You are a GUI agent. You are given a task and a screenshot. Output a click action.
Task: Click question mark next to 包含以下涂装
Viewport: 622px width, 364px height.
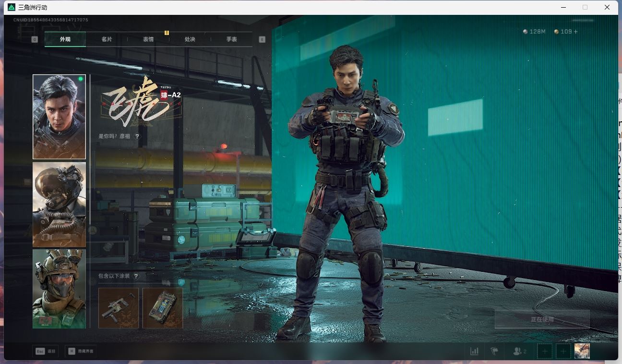pyautogui.click(x=136, y=276)
